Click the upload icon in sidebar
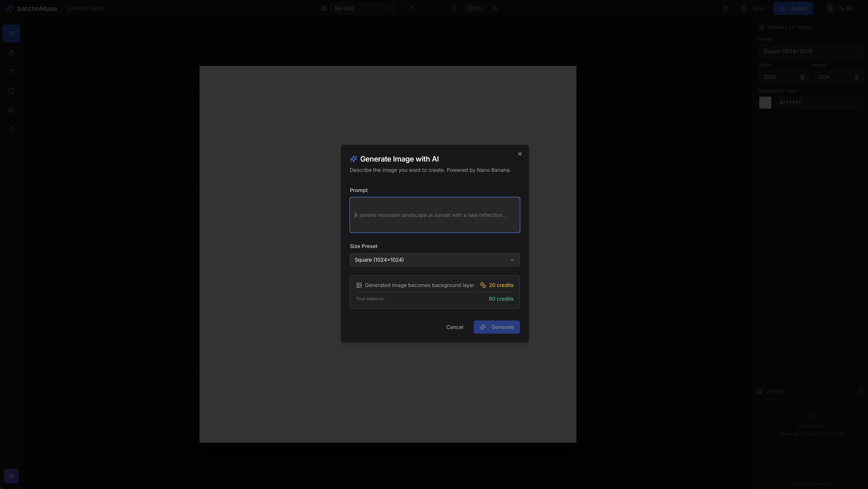This screenshot has height=489, width=868. pos(11,129)
